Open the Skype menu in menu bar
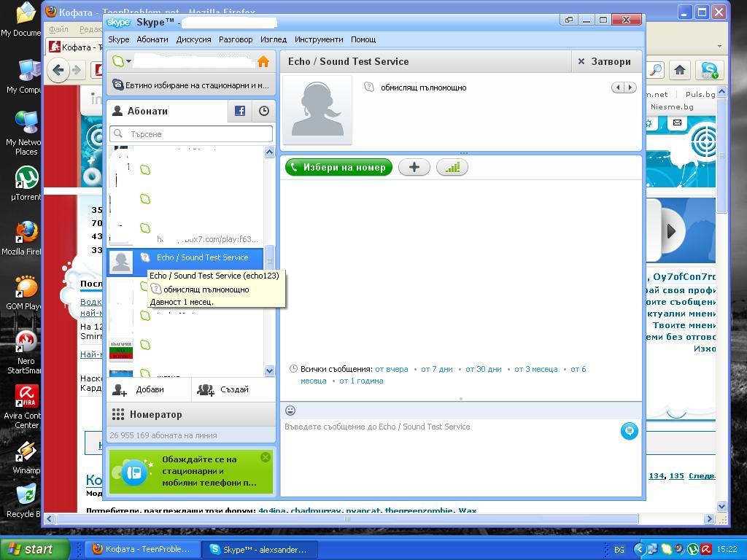This screenshot has height=560, width=747. click(x=119, y=39)
